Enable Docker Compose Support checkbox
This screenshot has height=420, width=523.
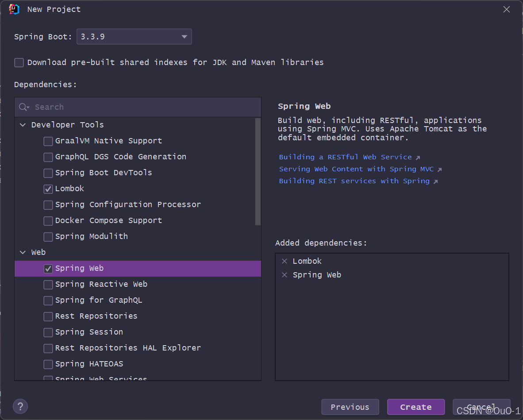48,221
